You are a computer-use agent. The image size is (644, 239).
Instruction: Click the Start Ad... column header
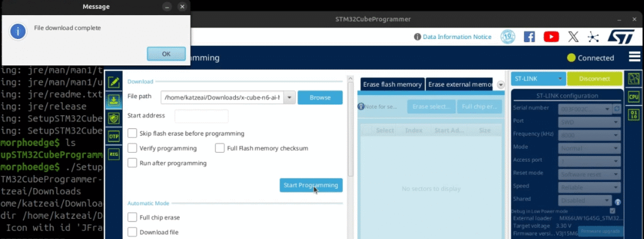point(450,130)
